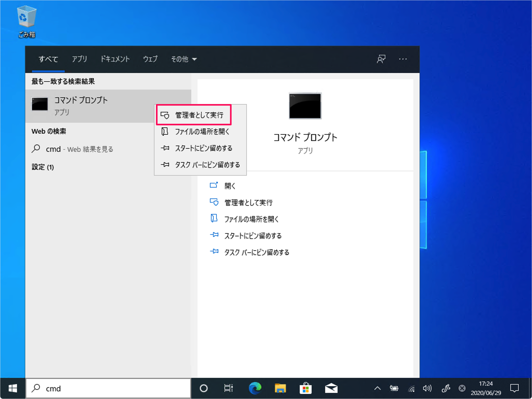Screen dimensions: 532x399
Task: Choose タスク バーにピン留めする in context menu
Action: coord(200,165)
